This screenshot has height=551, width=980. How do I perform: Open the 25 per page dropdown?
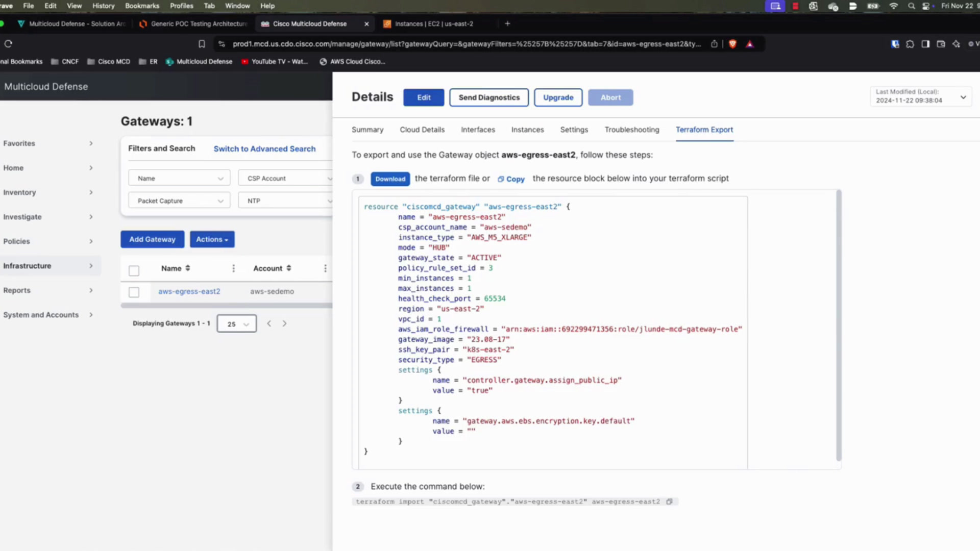(x=237, y=324)
